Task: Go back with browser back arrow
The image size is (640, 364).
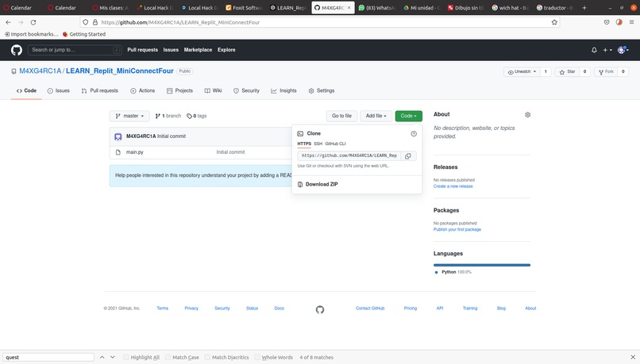Action: pos(8,22)
